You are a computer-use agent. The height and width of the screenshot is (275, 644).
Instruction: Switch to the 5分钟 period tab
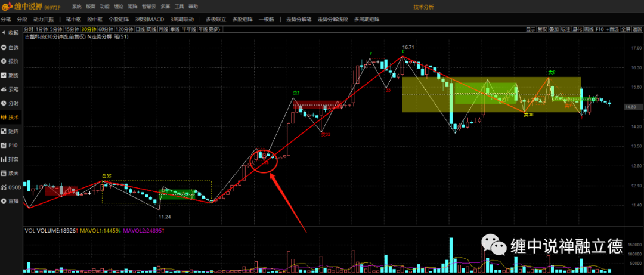[x=55, y=29]
